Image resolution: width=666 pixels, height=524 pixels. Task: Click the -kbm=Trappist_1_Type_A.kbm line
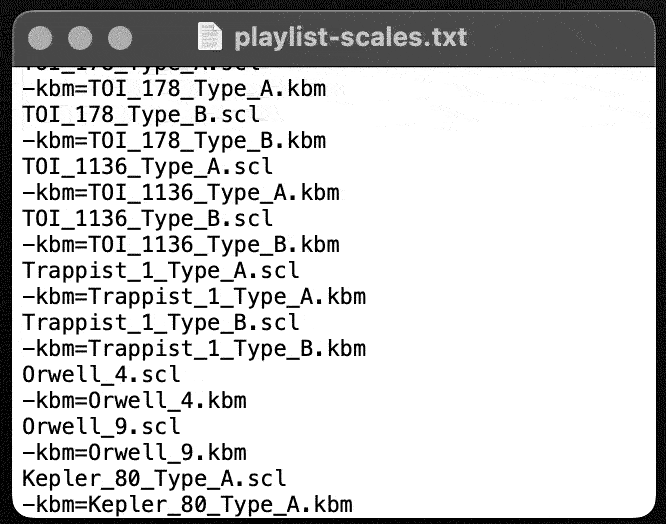[x=194, y=296]
